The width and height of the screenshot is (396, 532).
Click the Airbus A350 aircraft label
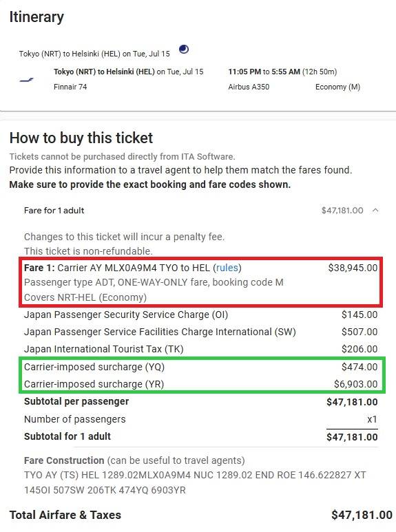249,87
